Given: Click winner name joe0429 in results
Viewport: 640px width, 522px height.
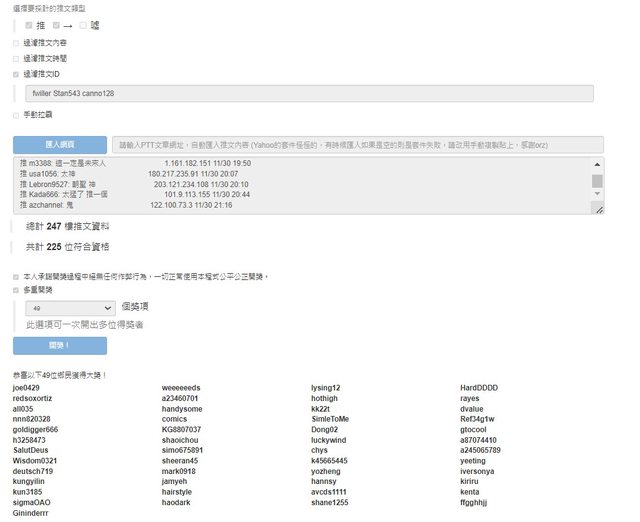Looking at the screenshot, I should (x=26, y=387).
